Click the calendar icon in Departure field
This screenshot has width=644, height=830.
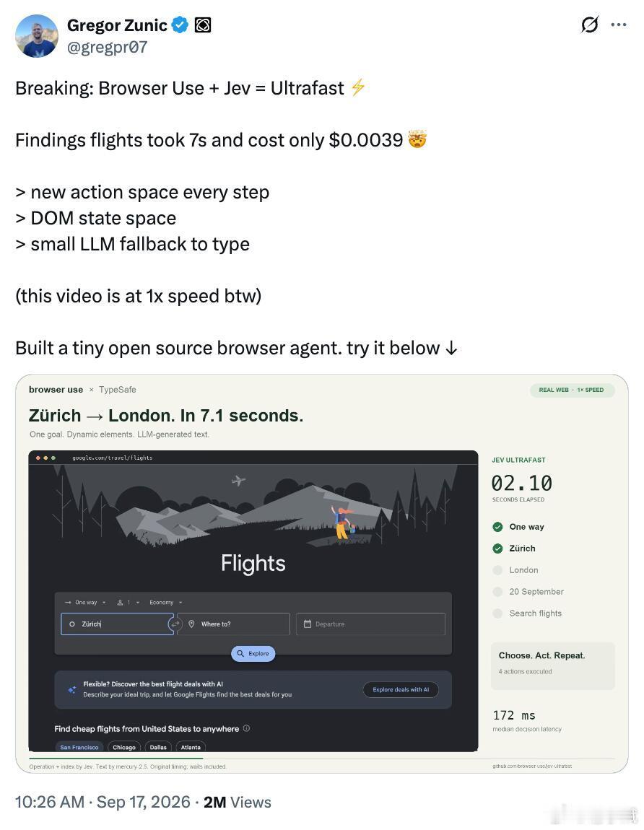tap(307, 624)
